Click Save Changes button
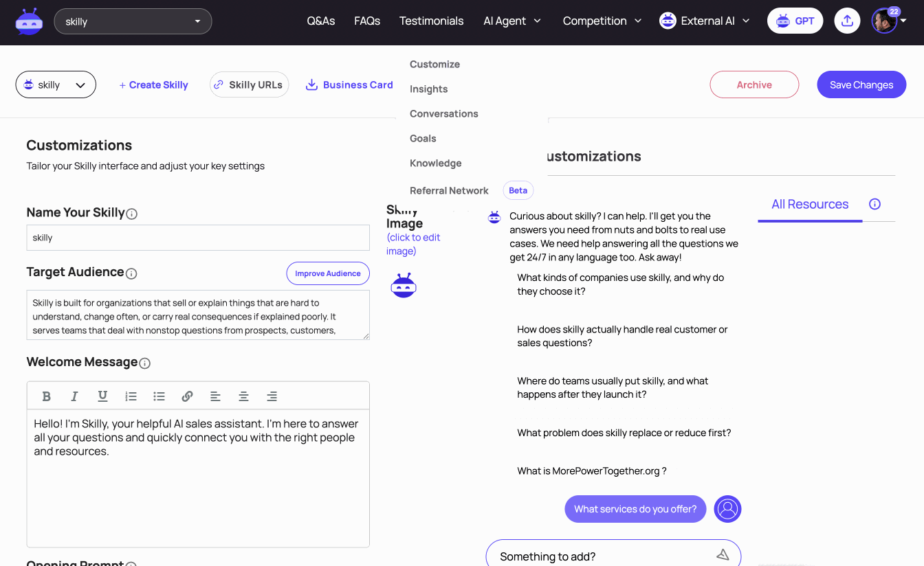 pos(861,84)
